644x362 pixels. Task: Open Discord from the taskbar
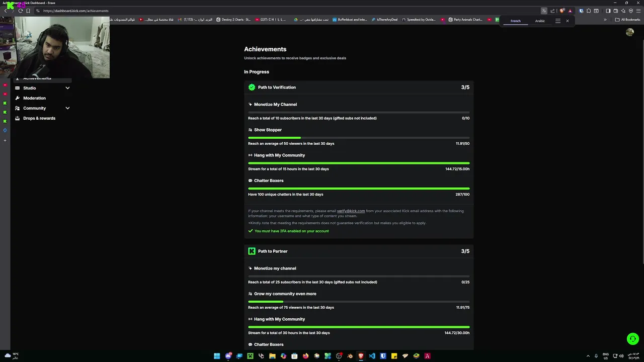coord(228,356)
